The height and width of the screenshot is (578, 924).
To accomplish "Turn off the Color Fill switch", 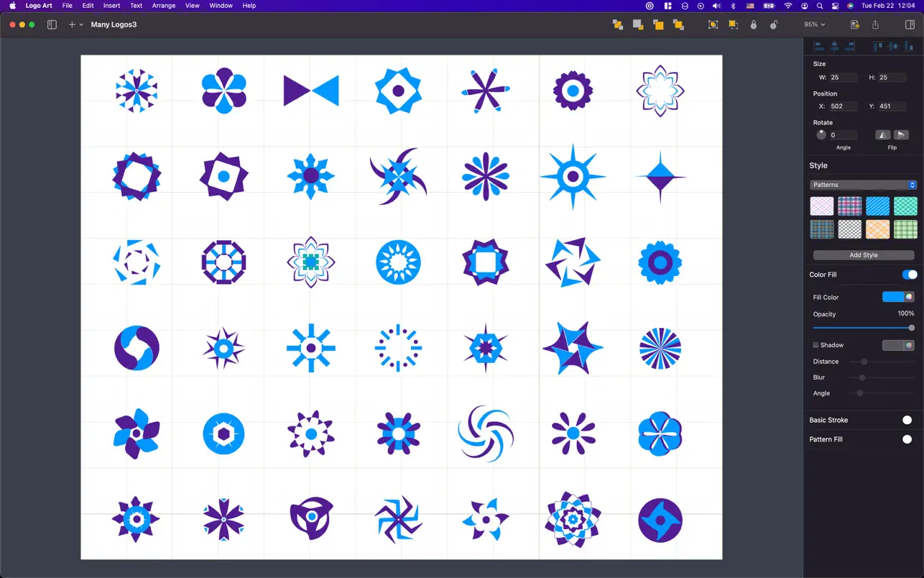I will pos(909,275).
